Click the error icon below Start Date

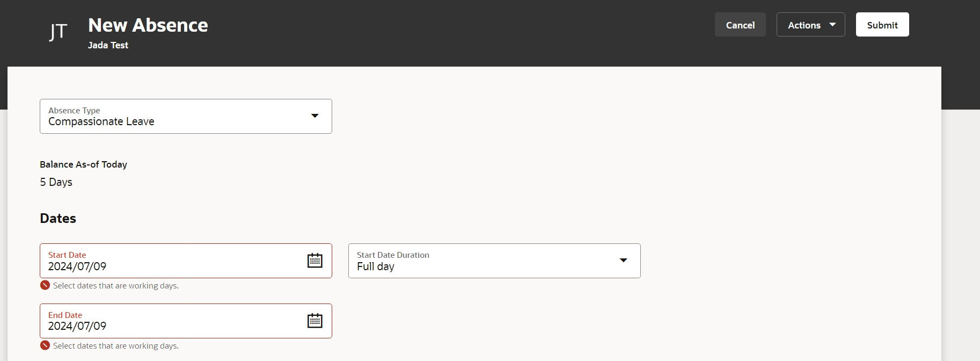(x=45, y=285)
